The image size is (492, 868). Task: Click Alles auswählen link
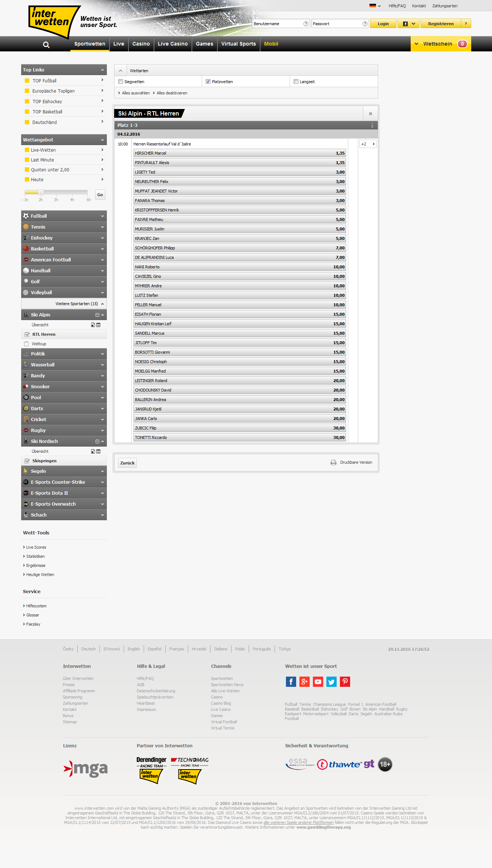(136, 93)
